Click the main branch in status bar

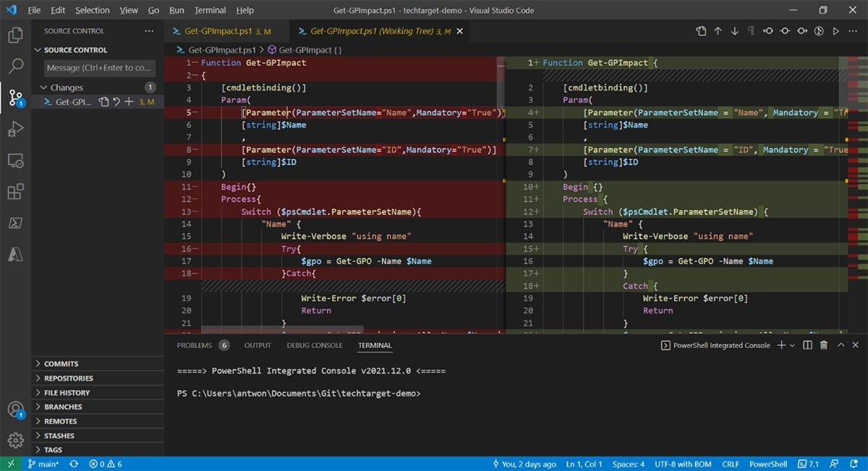(x=43, y=464)
